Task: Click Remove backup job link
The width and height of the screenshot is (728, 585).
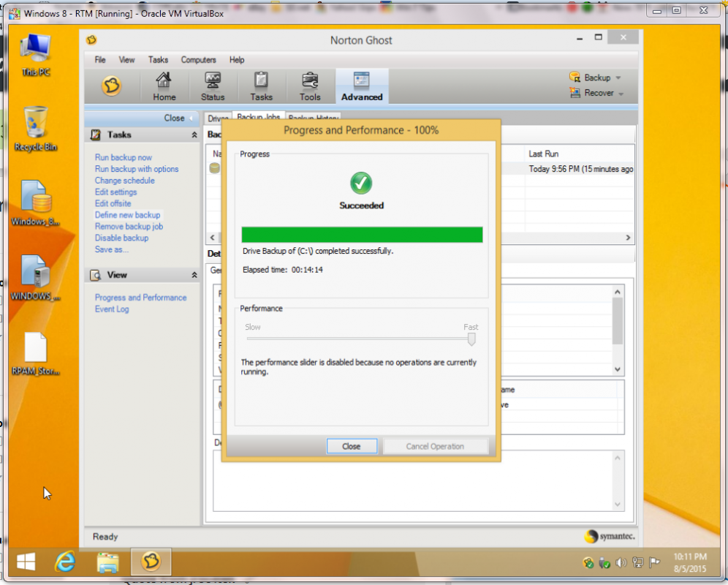Action: pos(129,227)
